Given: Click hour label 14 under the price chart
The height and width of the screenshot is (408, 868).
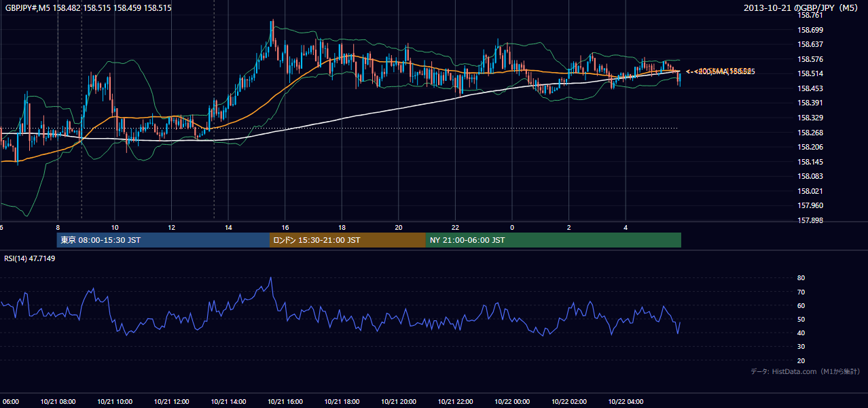Looking at the screenshot, I should (228, 227).
